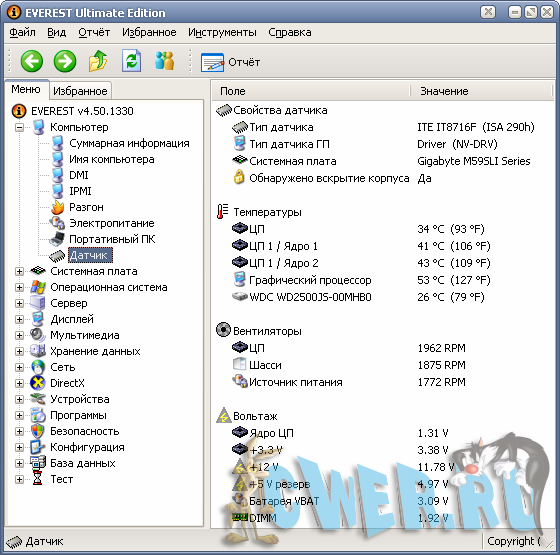Open the Избранное menu in menu bar
The width and height of the screenshot is (560, 555).
pyautogui.click(x=149, y=32)
